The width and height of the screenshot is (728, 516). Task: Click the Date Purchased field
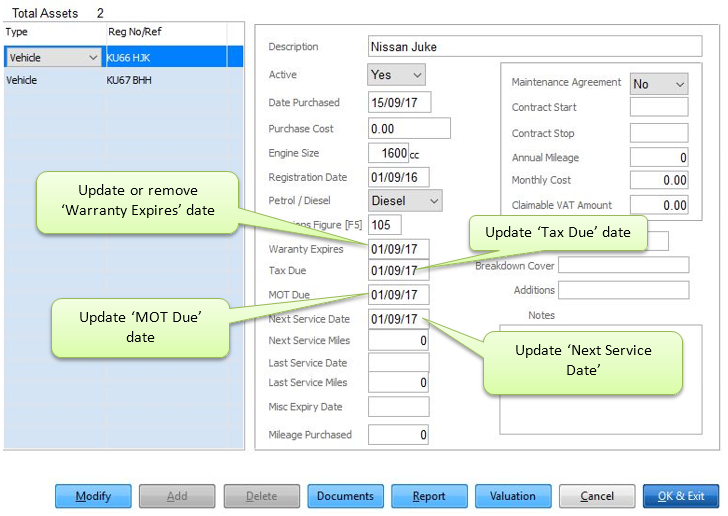[x=399, y=103]
